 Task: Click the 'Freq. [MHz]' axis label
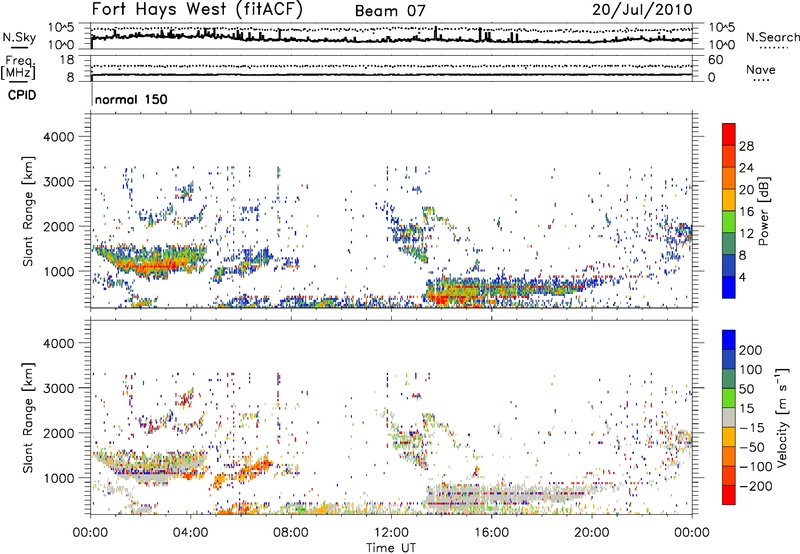pos(18,68)
